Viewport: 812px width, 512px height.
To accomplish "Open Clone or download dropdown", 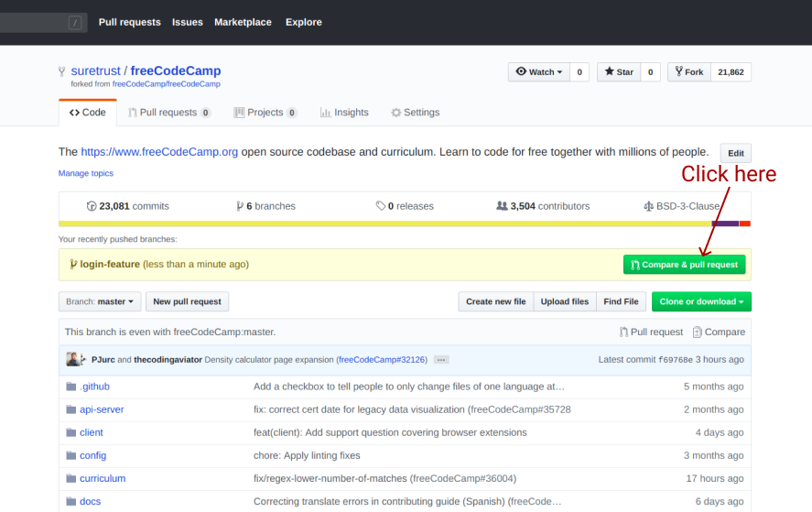I will 701,301.
